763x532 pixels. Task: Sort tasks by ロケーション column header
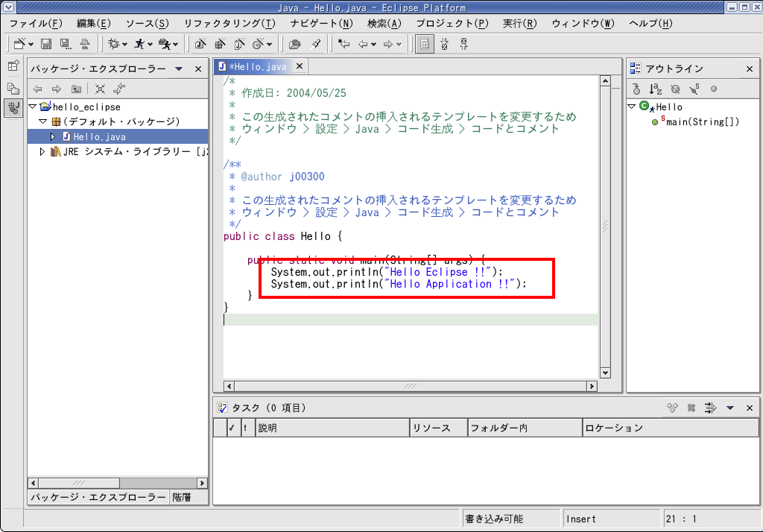(x=671, y=428)
